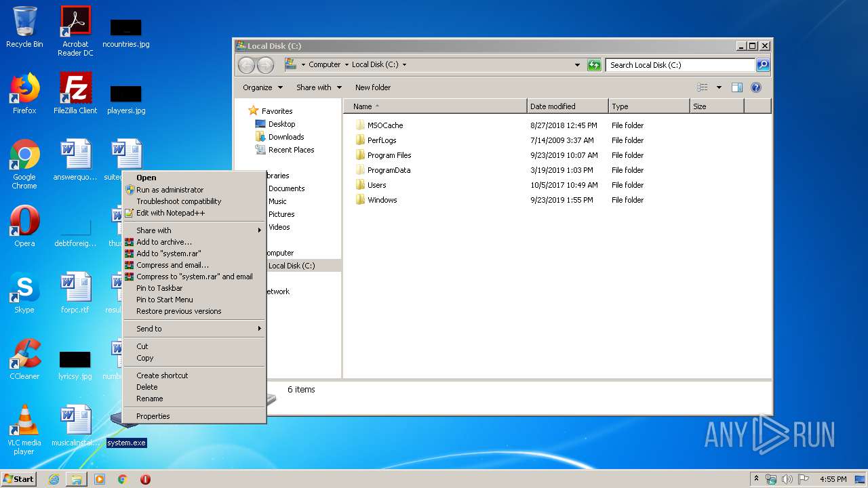Select forpc.rtf document icon
The width and height of the screenshot is (868, 488).
(75, 293)
